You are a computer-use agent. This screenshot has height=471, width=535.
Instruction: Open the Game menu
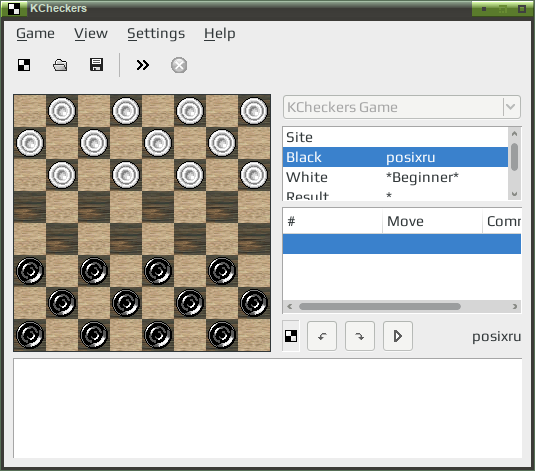(x=35, y=33)
